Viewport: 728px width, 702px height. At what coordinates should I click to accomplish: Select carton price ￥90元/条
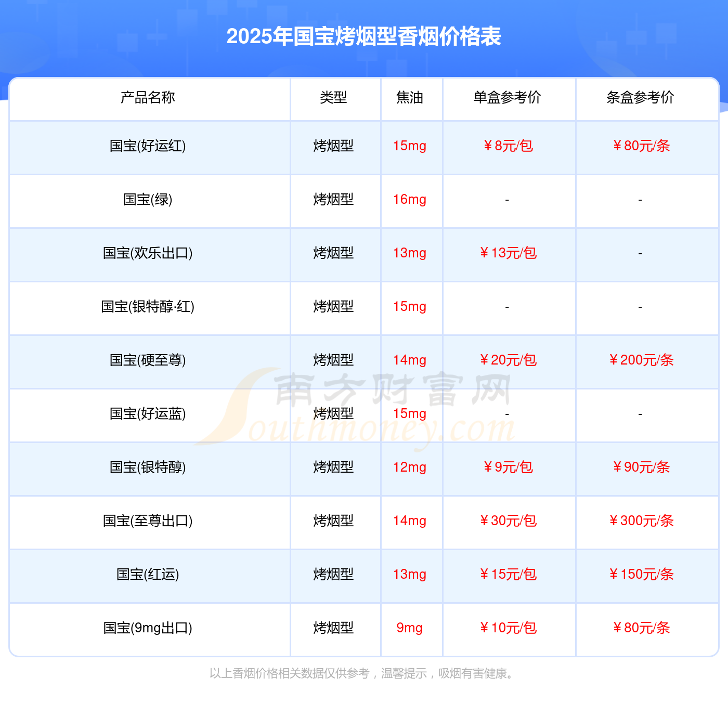(641, 467)
